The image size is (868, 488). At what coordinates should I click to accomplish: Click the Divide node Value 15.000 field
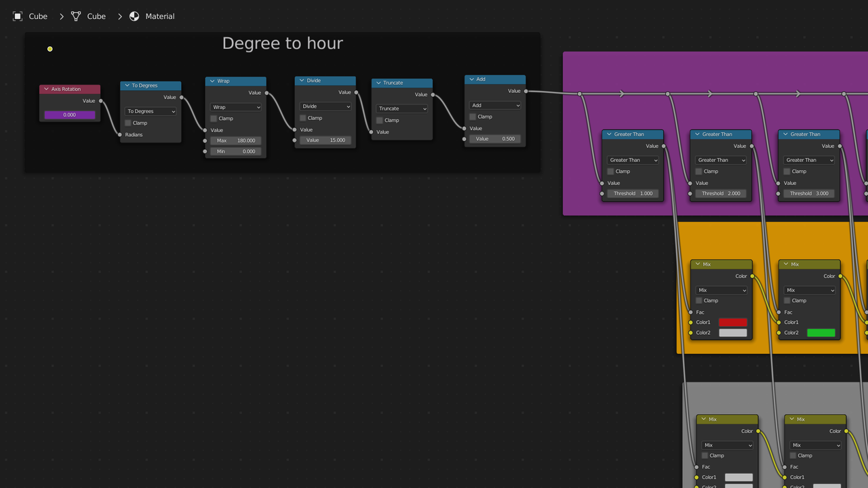tap(325, 140)
